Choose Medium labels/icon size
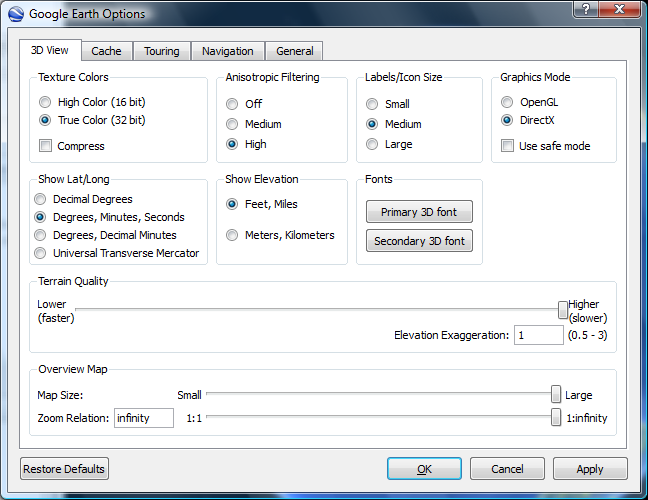Image resolution: width=648 pixels, height=500 pixels. (x=393, y=124)
